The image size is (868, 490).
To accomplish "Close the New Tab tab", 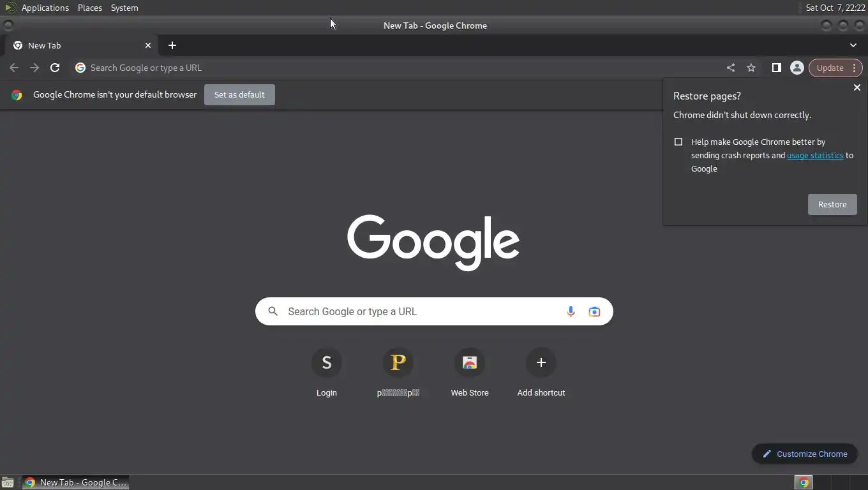I will (148, 45).
